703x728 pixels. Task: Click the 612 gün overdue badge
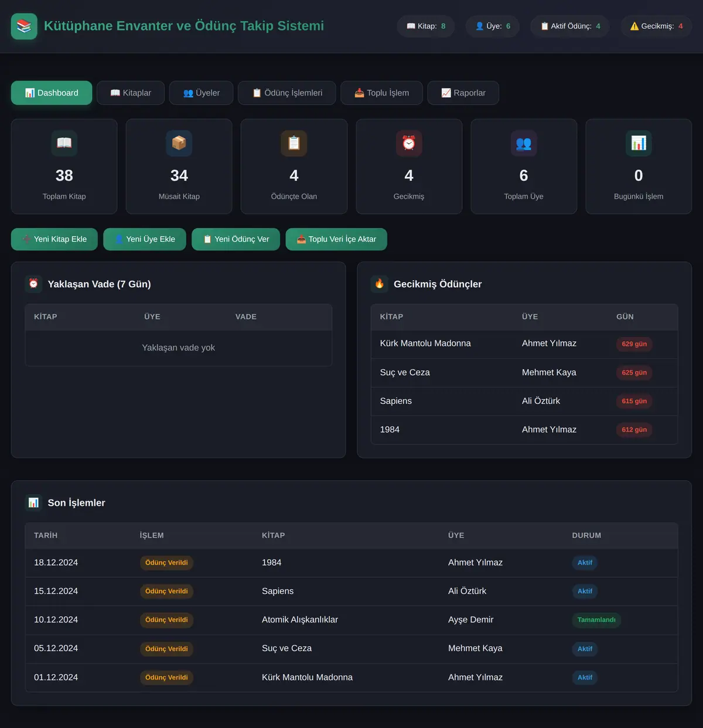(x=634, y=430)
